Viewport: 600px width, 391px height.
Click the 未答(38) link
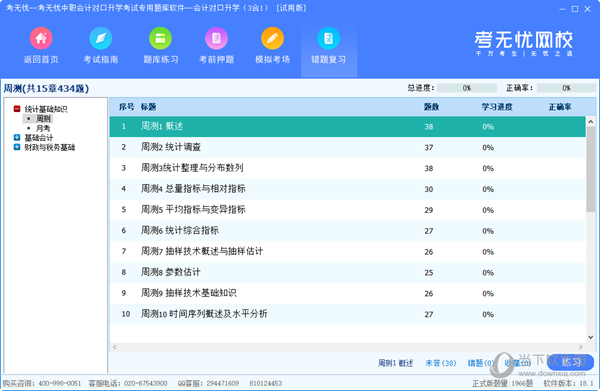[441, 363]
